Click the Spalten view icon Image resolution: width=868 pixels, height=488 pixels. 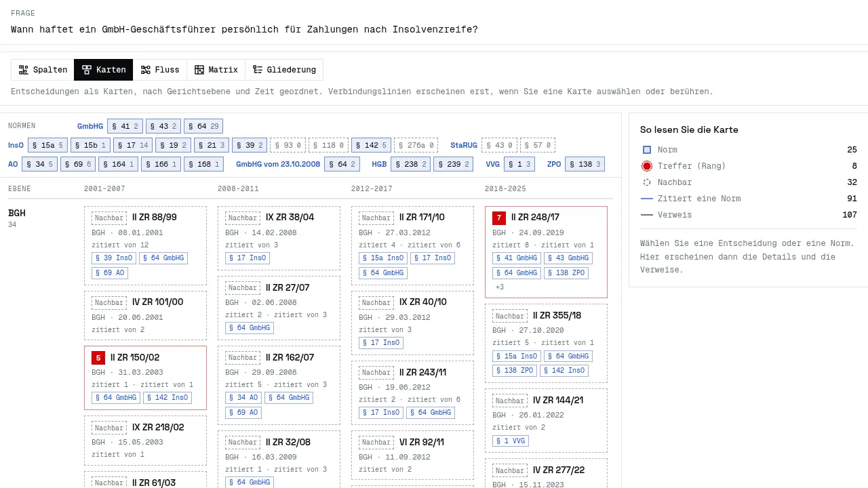tap(24, 70)
